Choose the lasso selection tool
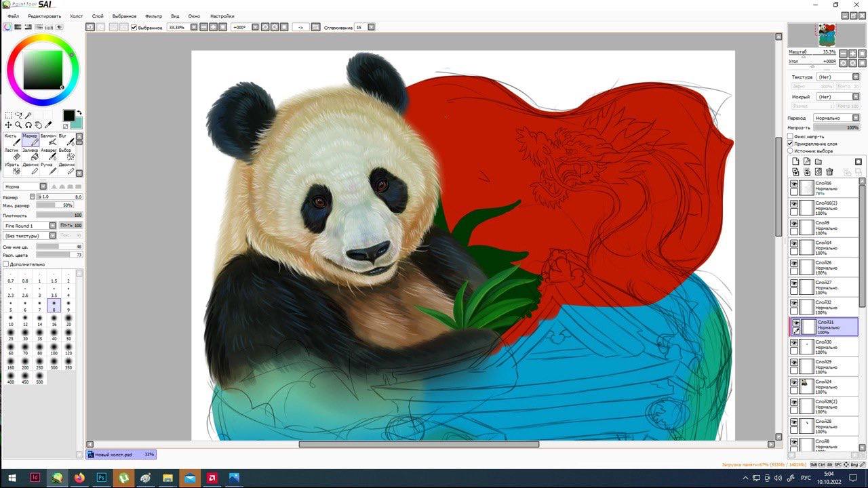Image resolution: width=868 pixels, height=488 pixels. 18,115
